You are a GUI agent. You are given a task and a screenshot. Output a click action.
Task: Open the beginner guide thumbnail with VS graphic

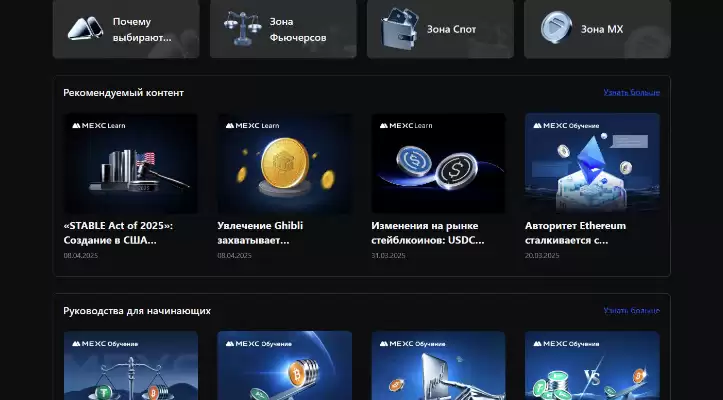click(592, 365)
